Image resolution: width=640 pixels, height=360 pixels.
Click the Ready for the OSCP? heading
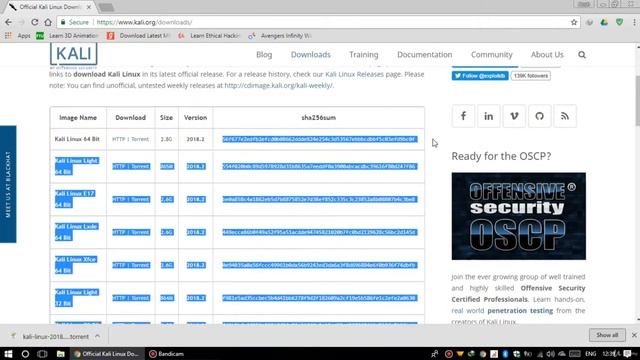pos(501,156)
